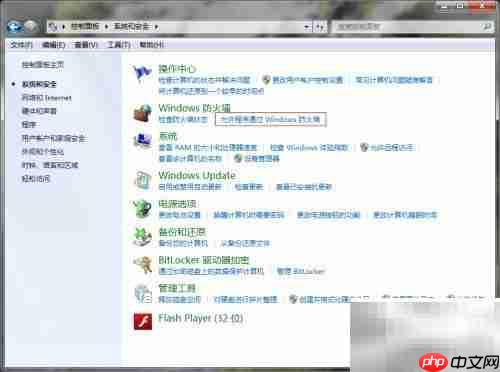Open 网络和 Internet category in sidebar
Screen dimensions: 500x372
pos(47,98)
